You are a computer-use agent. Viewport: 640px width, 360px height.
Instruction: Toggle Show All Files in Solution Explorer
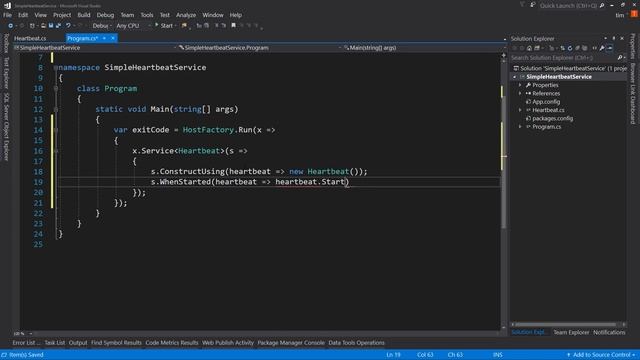click(584, 48)
